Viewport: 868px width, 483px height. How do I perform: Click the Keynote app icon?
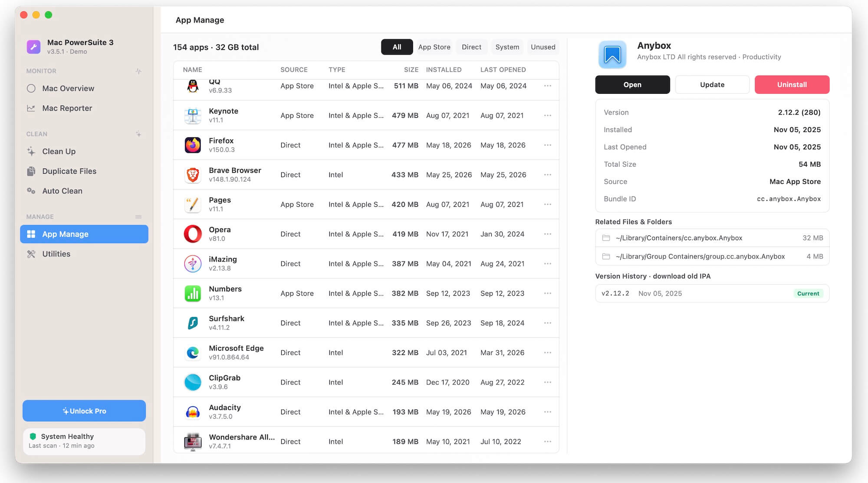click(193, 116)
